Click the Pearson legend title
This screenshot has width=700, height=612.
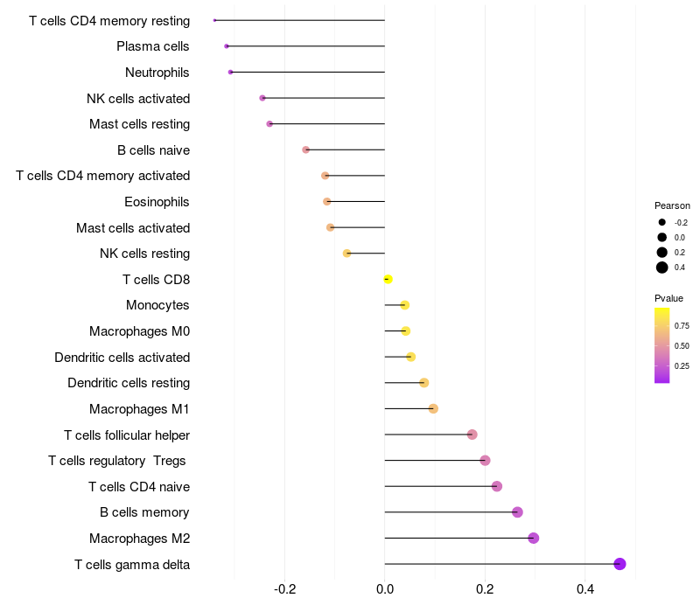click(x=672, y=205)
